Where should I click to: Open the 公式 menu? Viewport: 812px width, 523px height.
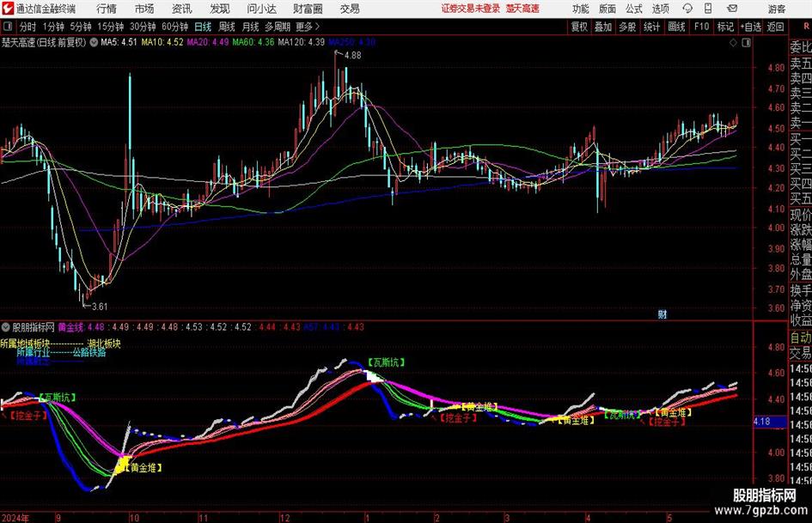(x=634, y=9)
